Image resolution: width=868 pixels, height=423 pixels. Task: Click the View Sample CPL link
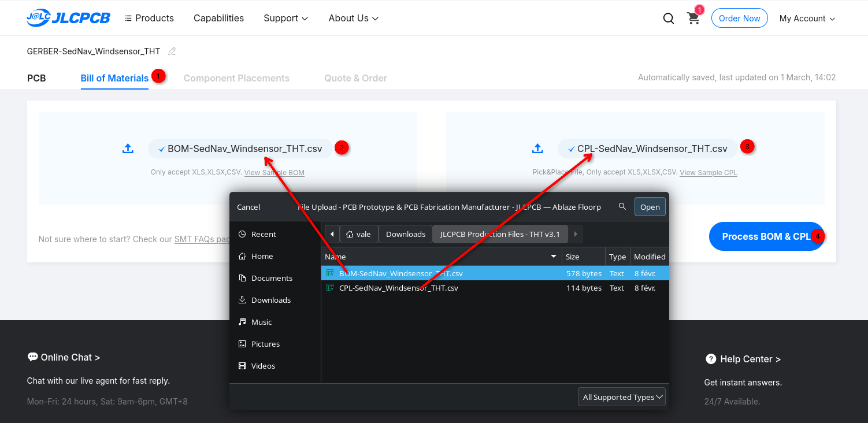(x=708, y=172)
